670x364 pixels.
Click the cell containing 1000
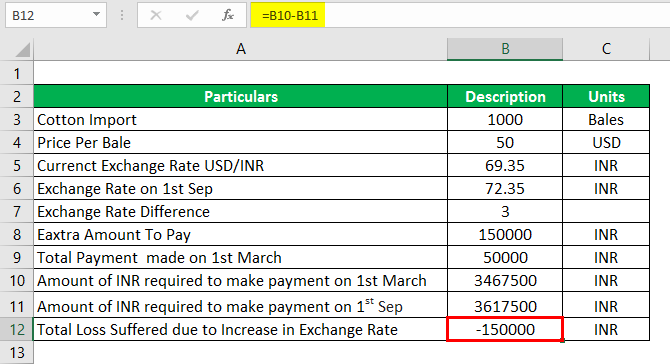505,120
